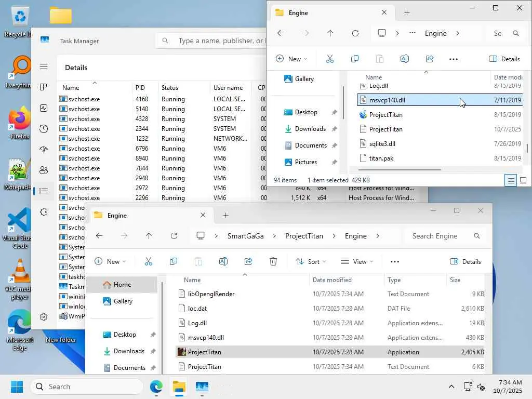Open App history page in Task Manager
This screenshot has height=399, width=532.
tap(44, 129)
